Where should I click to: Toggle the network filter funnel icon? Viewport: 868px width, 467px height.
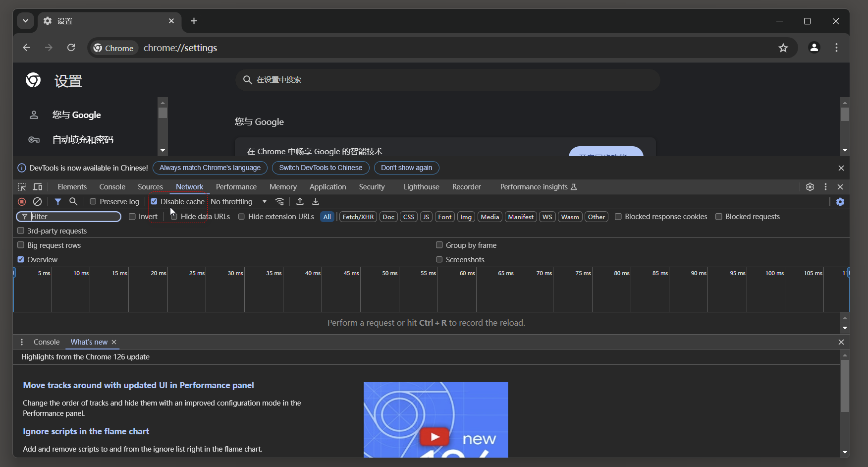pyautogui.click(x=58, y=202)
